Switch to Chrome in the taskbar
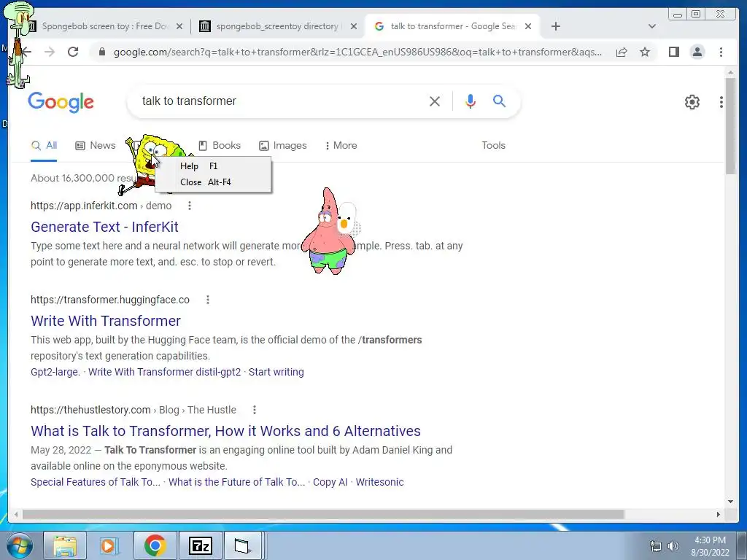747x560 pixels. pyautogui.click(x=155, y=545)
